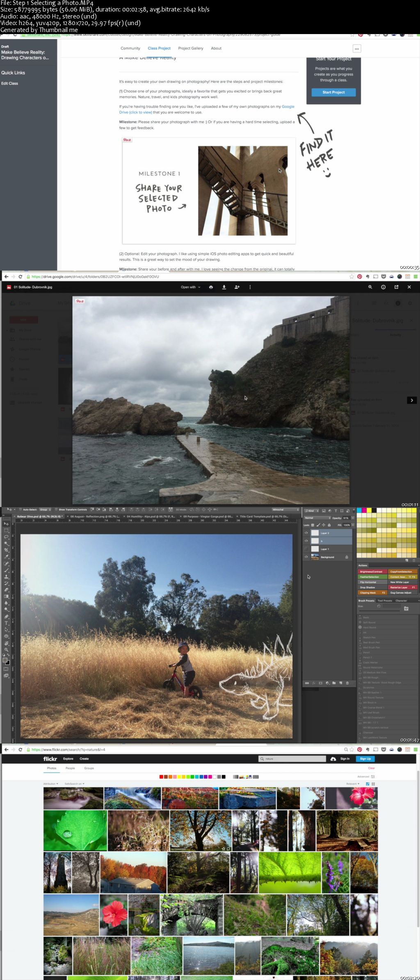
Task: Select Photoshop Move tool
Action: tap(6, 524)
